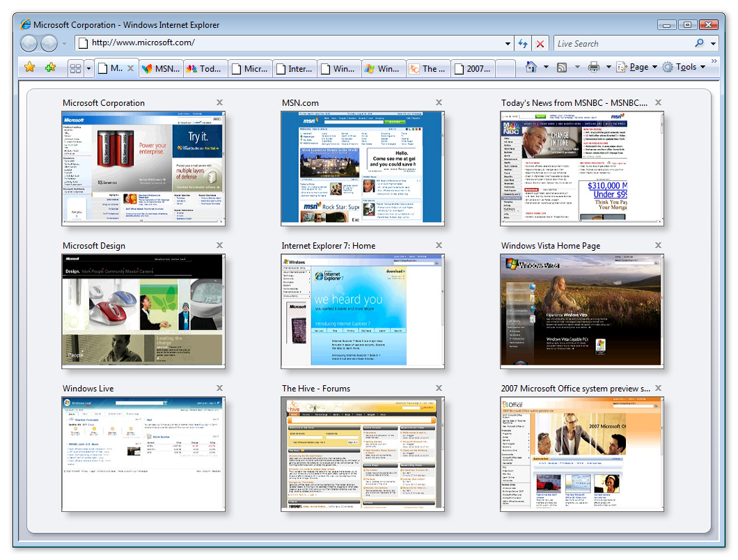Expand the address bar history dropdown

508,44
